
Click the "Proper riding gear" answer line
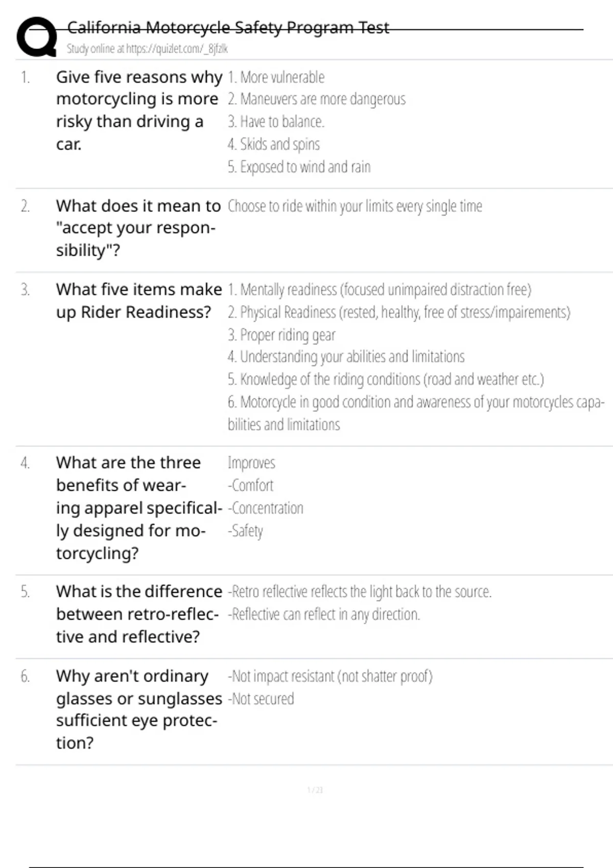pos(281,335)
